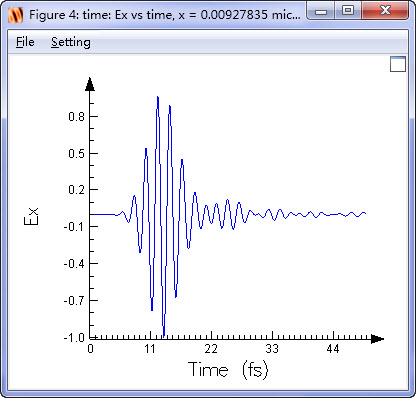Screen dimensions: 416x398
Task: Click the 11 tick label on the time axis
Action: [x=150, y=349]
